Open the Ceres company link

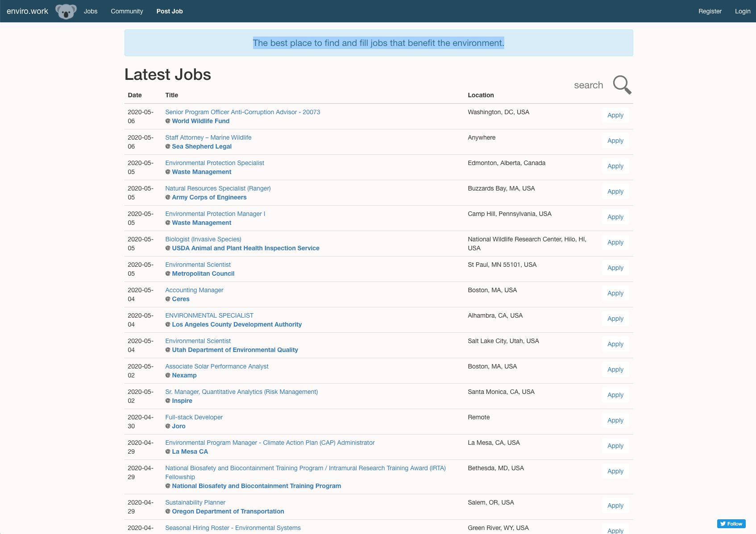[180, 299]
